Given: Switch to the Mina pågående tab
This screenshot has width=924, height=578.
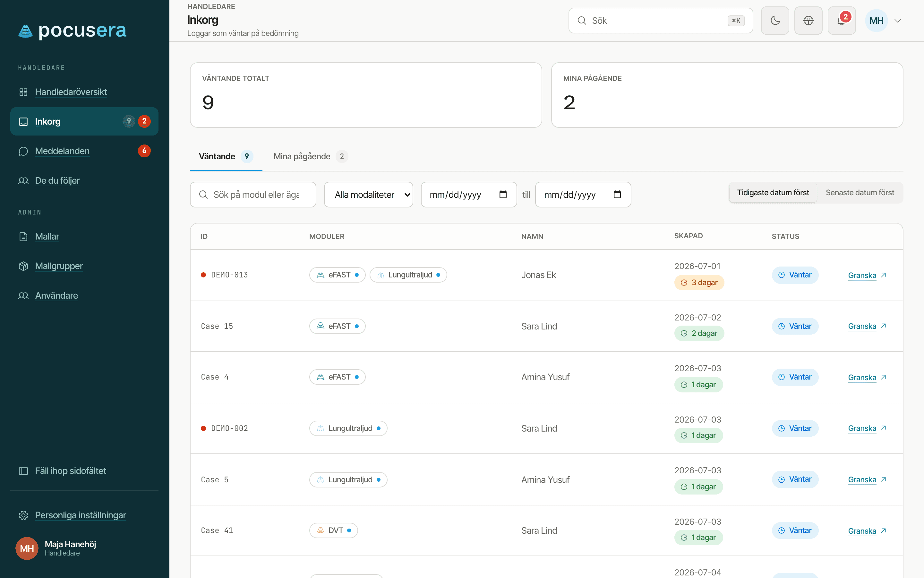Looking at the screenshot, I should point(311,156).
